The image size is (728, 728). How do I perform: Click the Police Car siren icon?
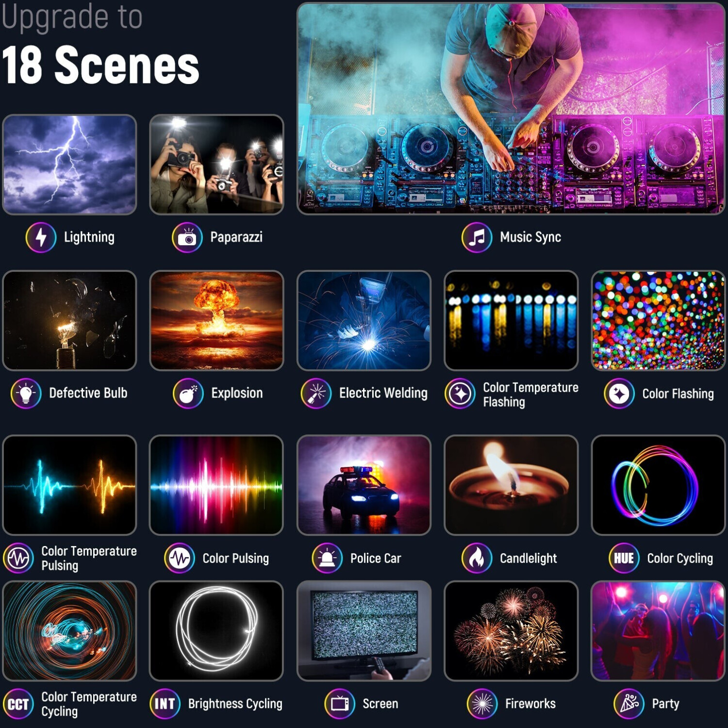(x=327, y=558)
